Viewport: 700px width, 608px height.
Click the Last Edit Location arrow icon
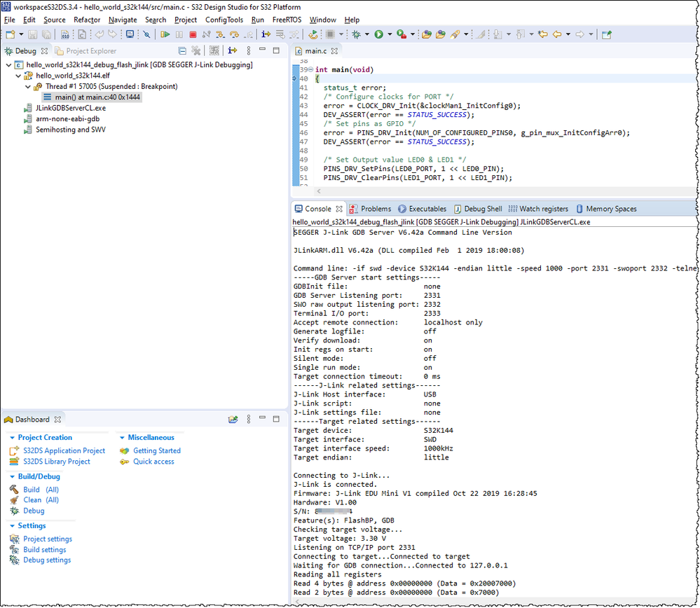543,34
